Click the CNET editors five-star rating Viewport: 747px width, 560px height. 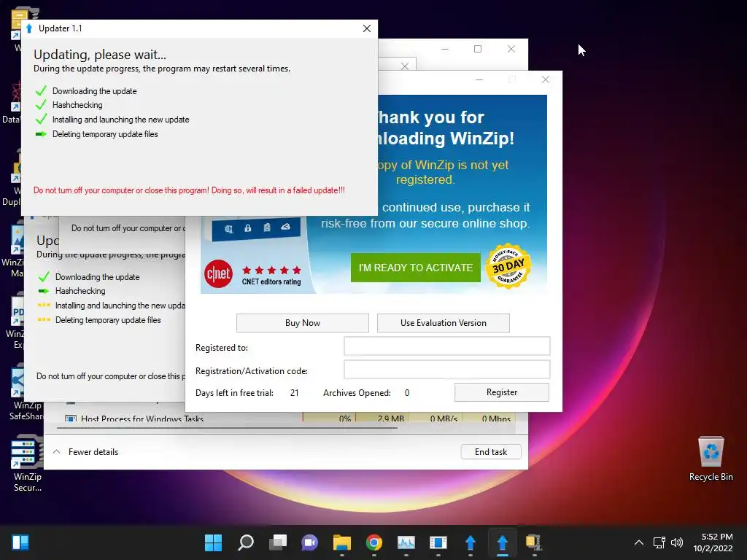(x=271, y=271)
